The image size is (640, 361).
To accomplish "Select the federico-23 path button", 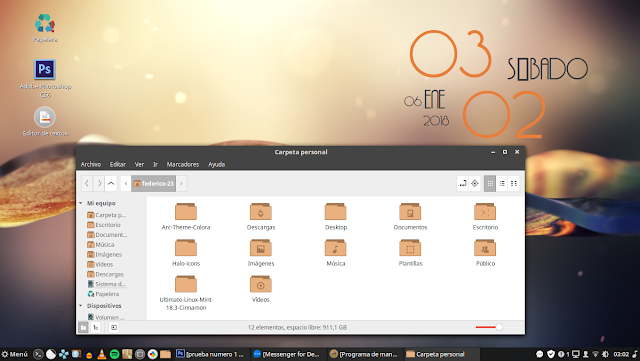I will [153, 184].
